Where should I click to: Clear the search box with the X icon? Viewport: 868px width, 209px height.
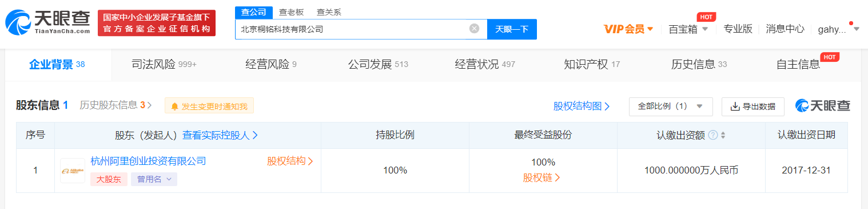[x=474, y=29]
